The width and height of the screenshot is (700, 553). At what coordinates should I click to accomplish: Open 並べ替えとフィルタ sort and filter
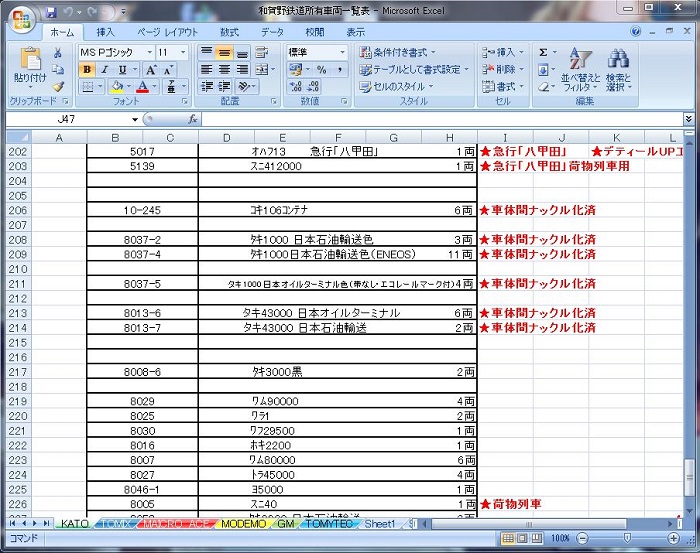click(580, 70)
